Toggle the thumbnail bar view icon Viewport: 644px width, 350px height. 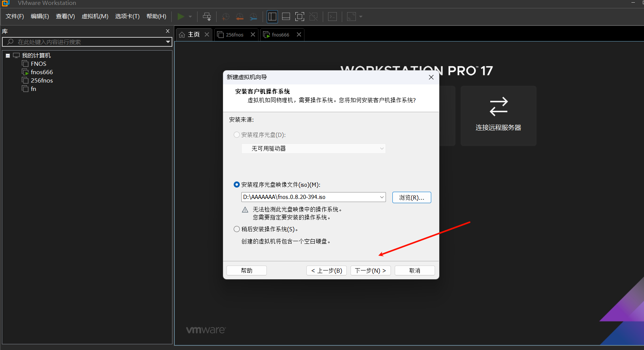(286, 16)
